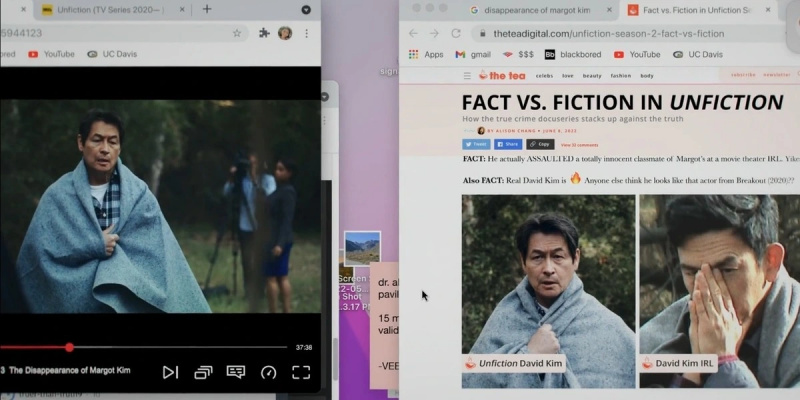View 32 comments link
The width and height of the screenshot is (800, 400).
point(579,145)
